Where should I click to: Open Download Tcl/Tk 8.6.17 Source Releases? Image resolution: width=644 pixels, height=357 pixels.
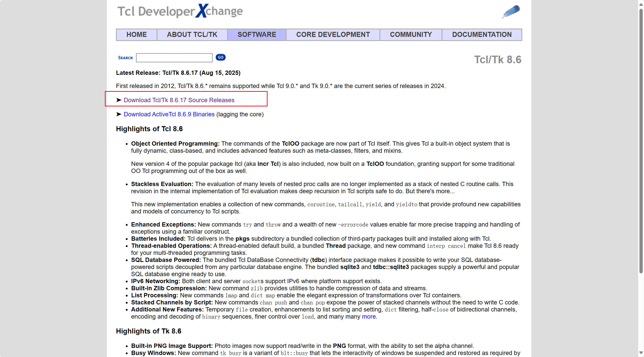[179, 100]
